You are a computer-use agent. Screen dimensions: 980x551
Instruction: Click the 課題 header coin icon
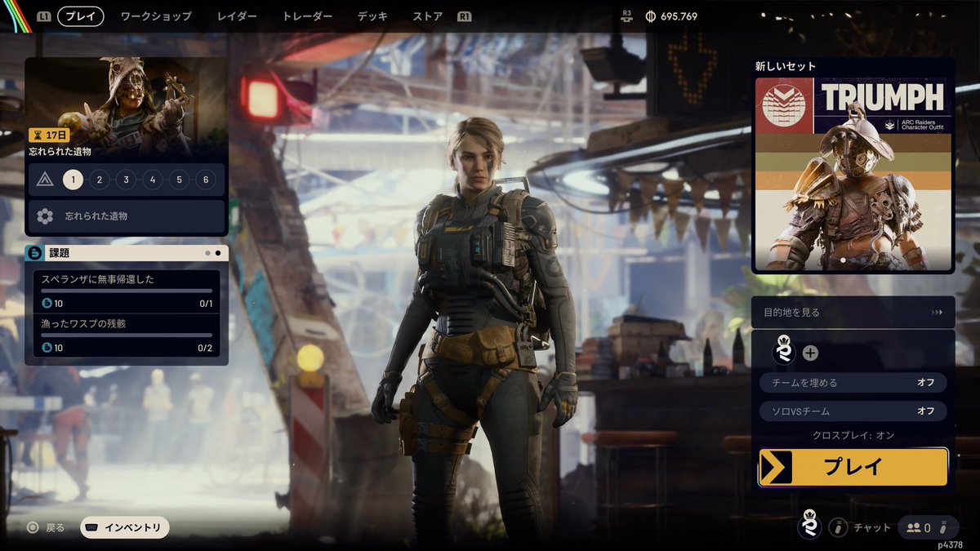(34, 253)
